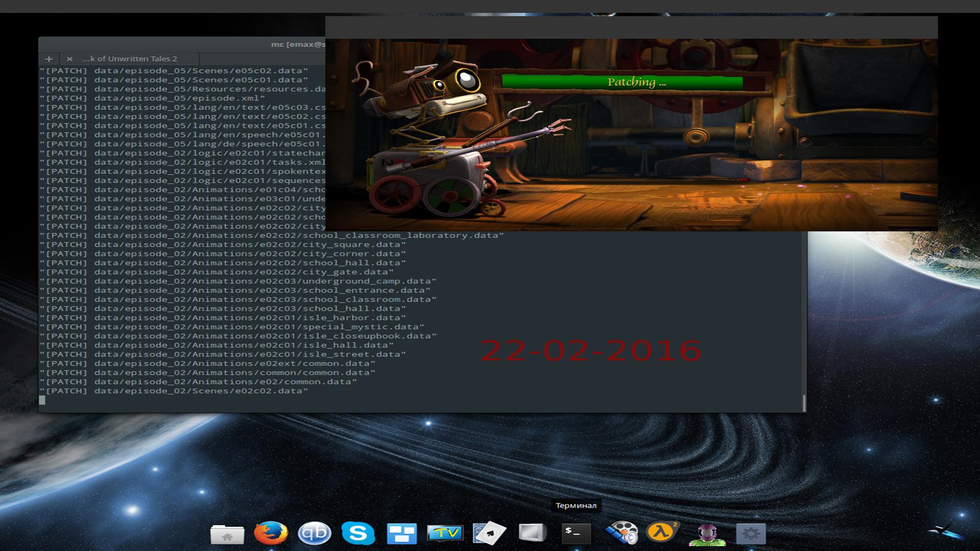Click the terminal's vertical scrollbar
This screenshot has height=551, width=980.
pos(804,403)
